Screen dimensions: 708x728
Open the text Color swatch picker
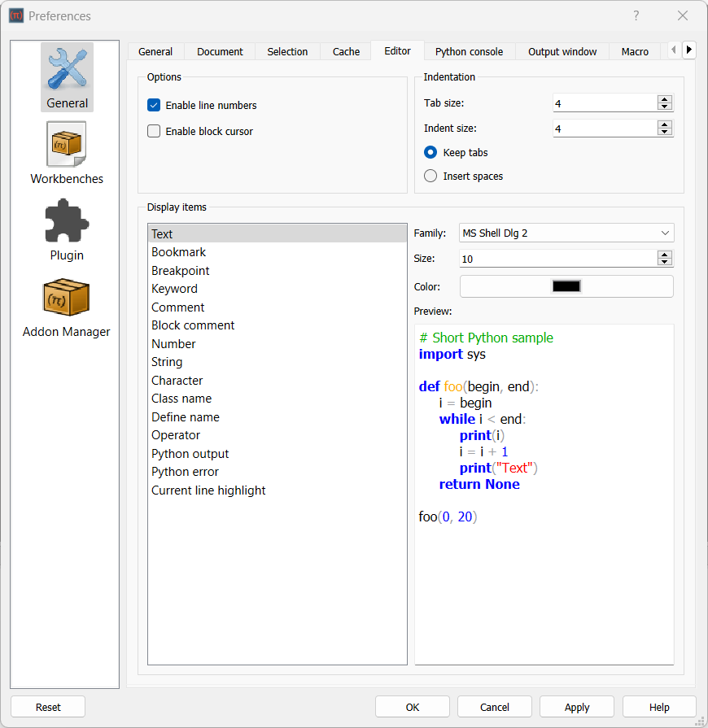coord(566,286)
